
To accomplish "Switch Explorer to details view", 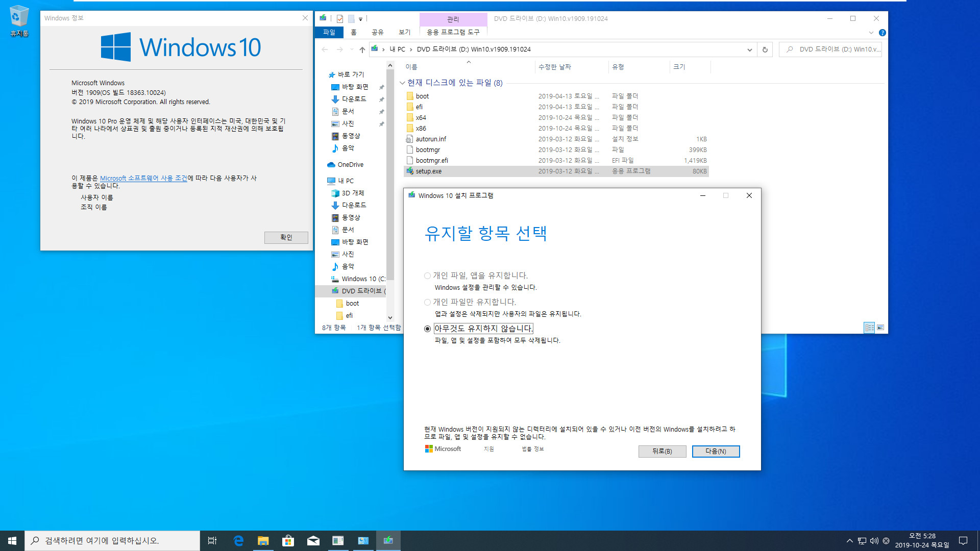I will 869,328.
